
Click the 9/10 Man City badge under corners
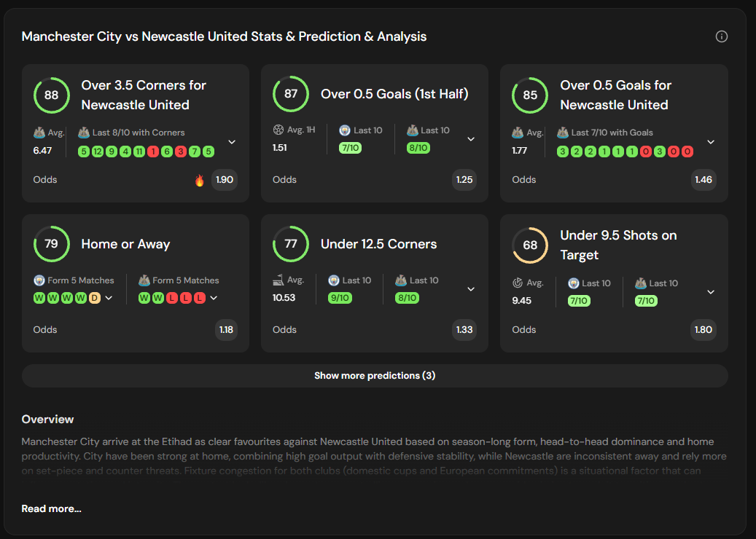(340, 298)
